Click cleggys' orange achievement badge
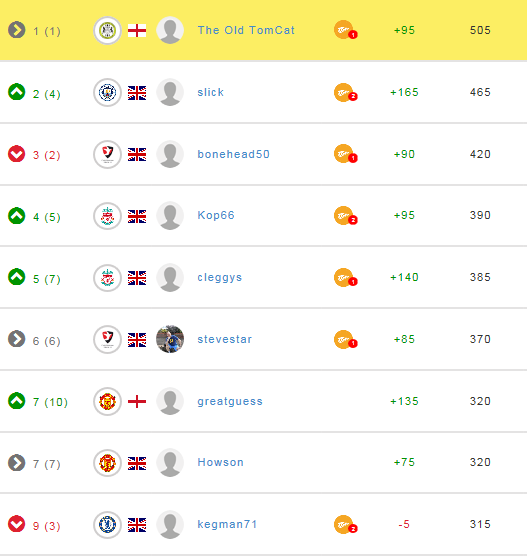The height and width of the screenshot is (557, 527). [345, 277]
